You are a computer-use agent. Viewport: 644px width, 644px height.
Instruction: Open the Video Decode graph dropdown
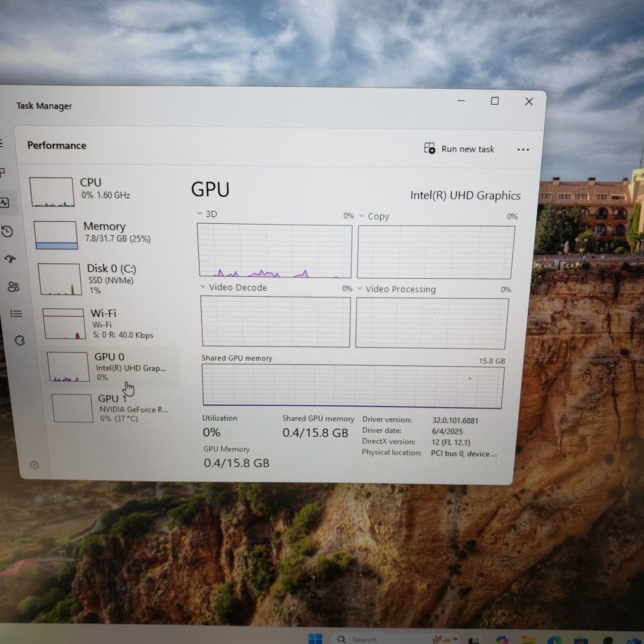[x=204, y=287]
